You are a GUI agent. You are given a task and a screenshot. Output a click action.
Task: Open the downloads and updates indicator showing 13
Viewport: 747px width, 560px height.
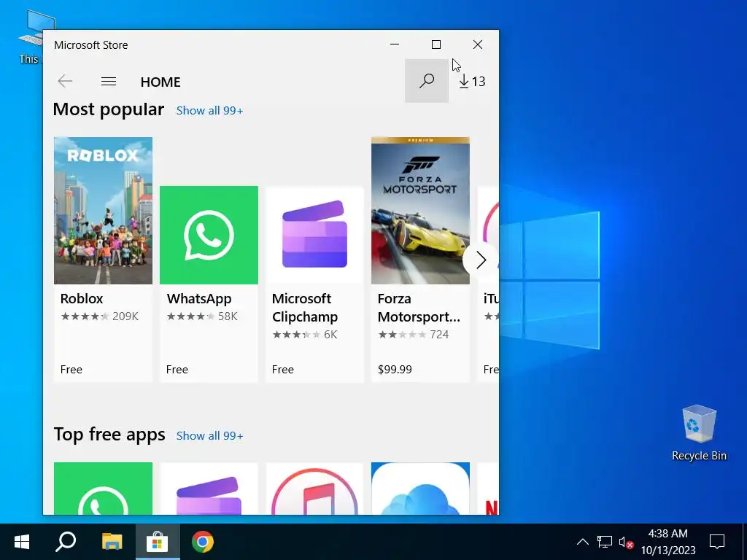(472, 82)
